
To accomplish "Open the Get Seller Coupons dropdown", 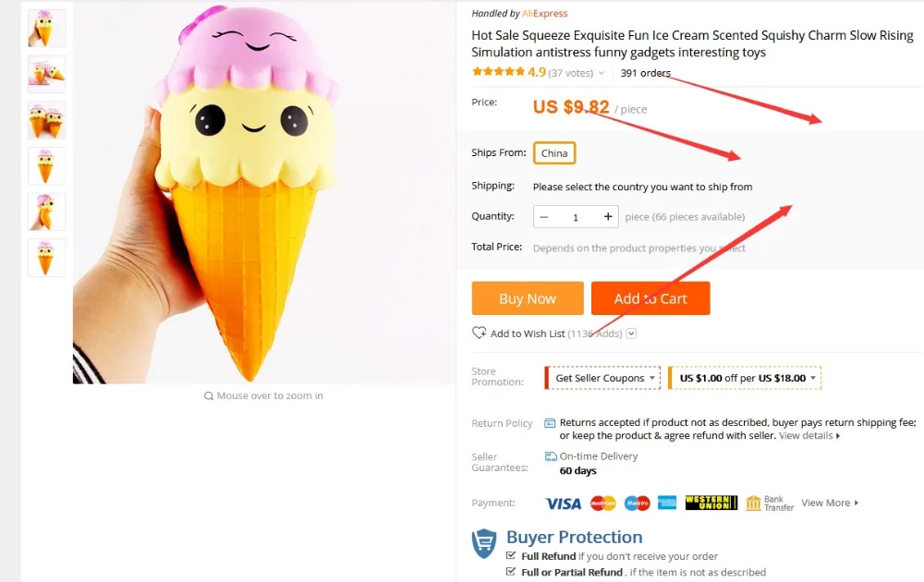I will click(x=602, y=378).
